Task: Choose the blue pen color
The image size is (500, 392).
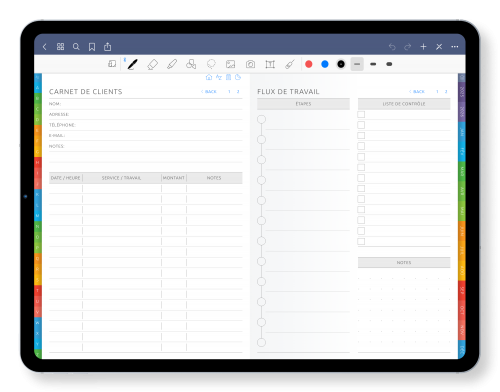Action: point(325,64)
